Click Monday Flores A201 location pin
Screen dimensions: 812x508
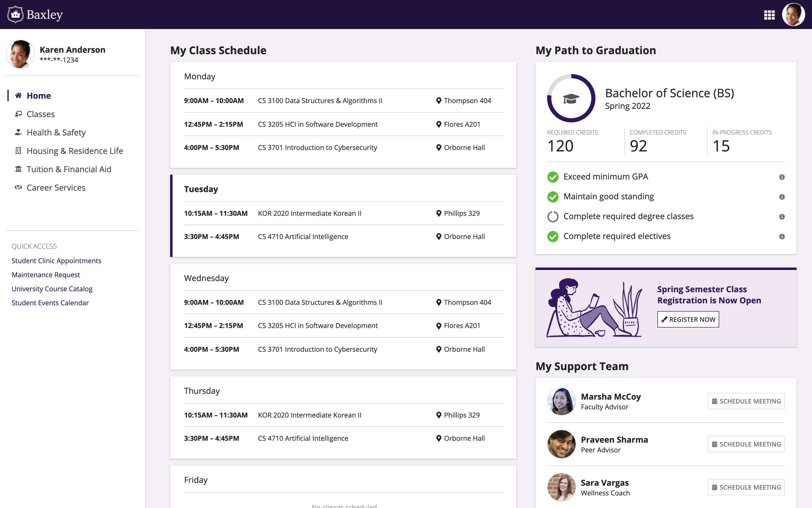point(439,124)
